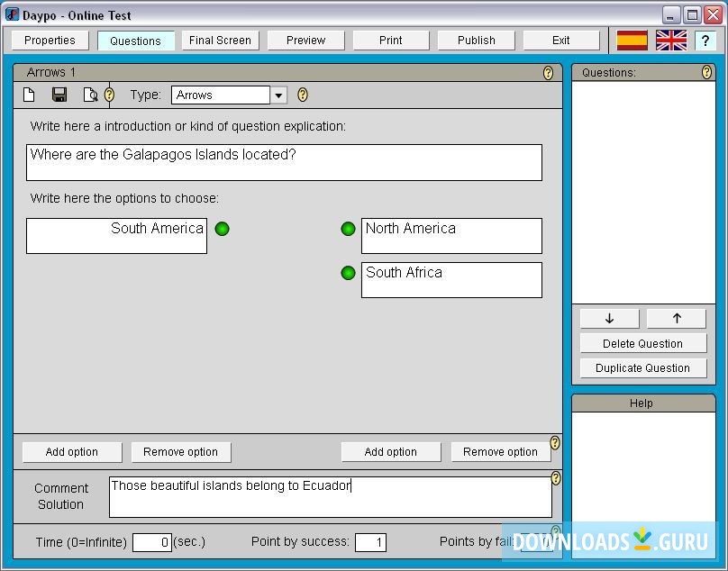Click the Time seconds input field
The height and width of the screenshot is (571, 728).
150,541
